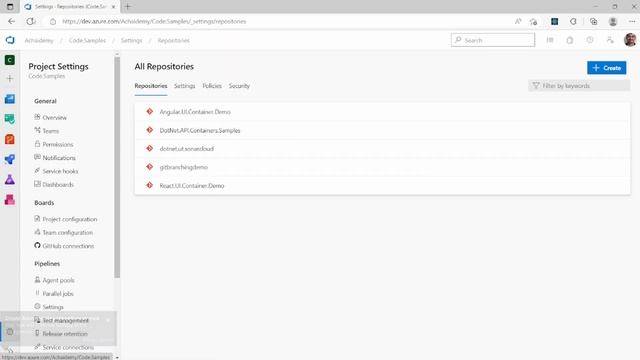This screenshot has height=360, width=640.
Task: Open Azure DevOps home logo
Action: coord(10,40)
